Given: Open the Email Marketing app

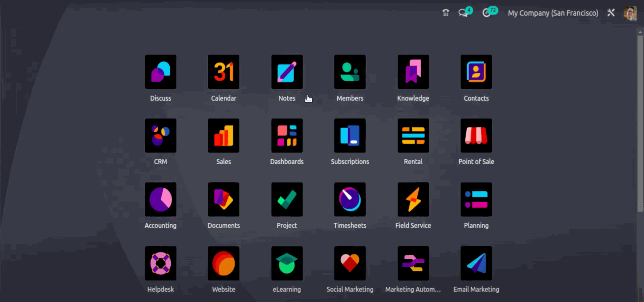Looking at the screenshot, I should [x=476, y=263].
